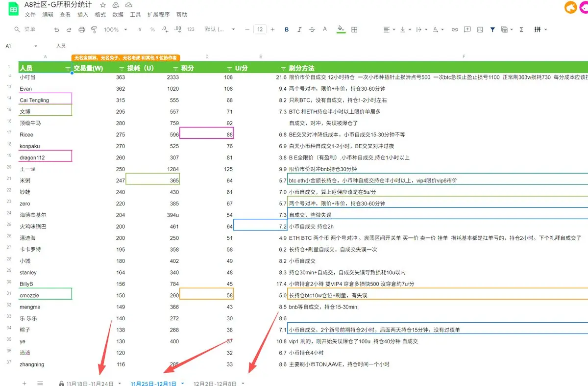Click the insert chart icon
This screenshot has width=588, height=386.
(480, 30)
